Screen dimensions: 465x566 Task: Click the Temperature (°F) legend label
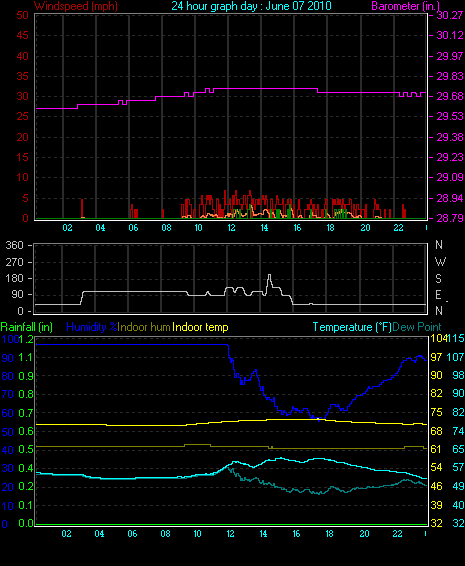tap(352, 327)
